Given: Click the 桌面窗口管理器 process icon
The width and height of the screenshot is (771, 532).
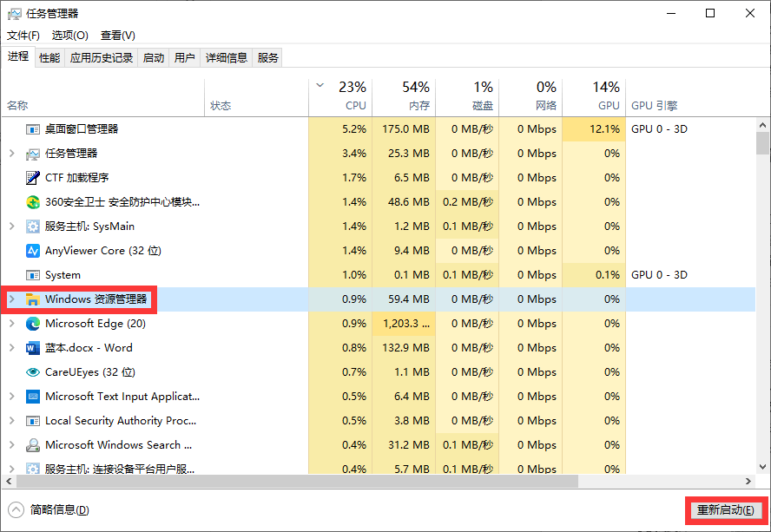Looking at the screenshot, I should pos(32,128).
